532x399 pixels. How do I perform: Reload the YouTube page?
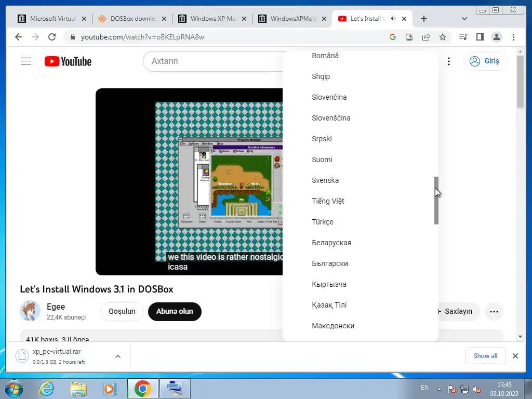(x=52, y=37)
